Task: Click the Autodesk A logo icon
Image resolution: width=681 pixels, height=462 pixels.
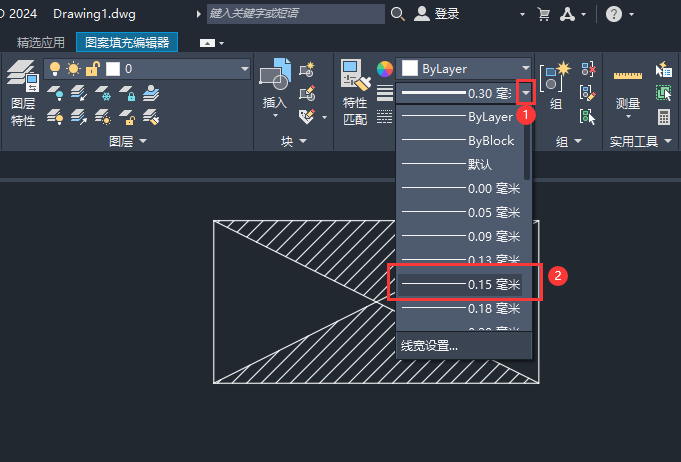Action: 567,14
